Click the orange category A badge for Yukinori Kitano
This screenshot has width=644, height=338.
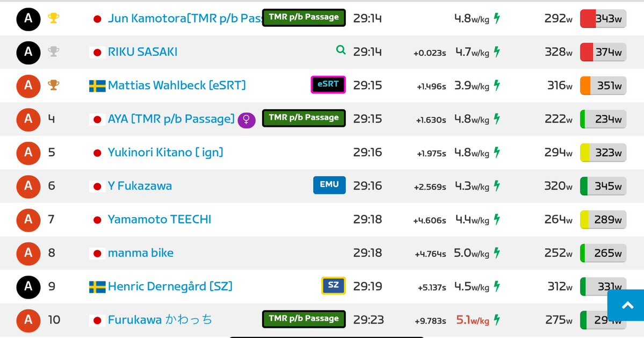click(28, 153)
